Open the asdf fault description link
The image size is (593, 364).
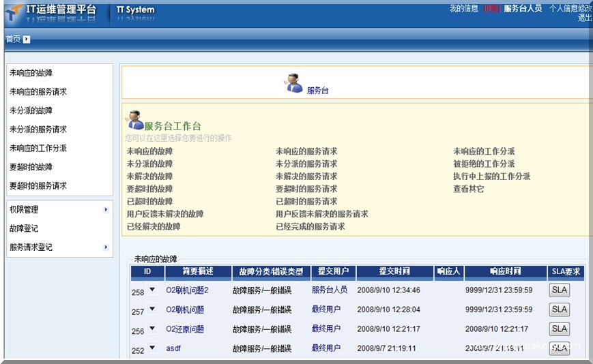173,348
